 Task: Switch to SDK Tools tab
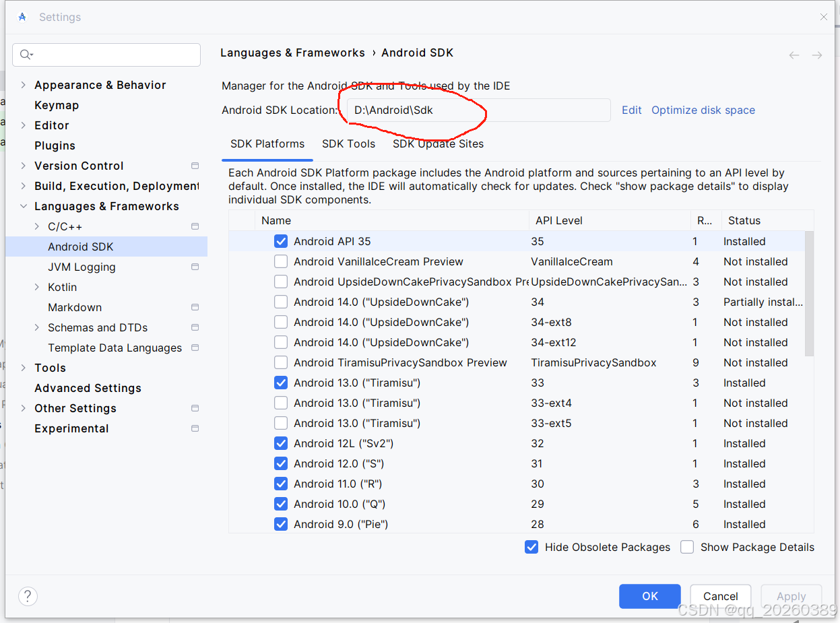348,144
